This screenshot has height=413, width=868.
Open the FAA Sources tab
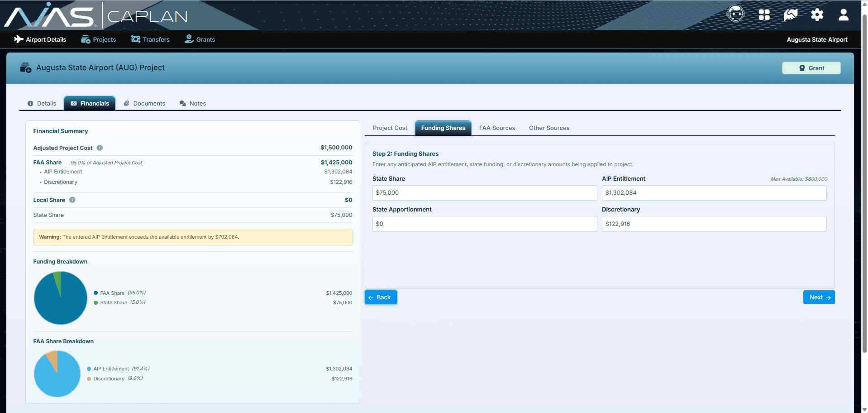(496, 128)
